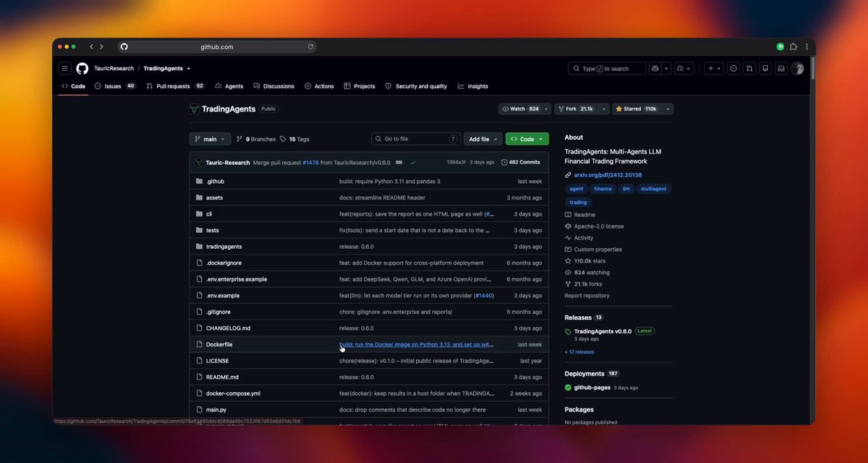Open the tradingagents folder
The height and width of the screenshot is (463, 868).
224,247
